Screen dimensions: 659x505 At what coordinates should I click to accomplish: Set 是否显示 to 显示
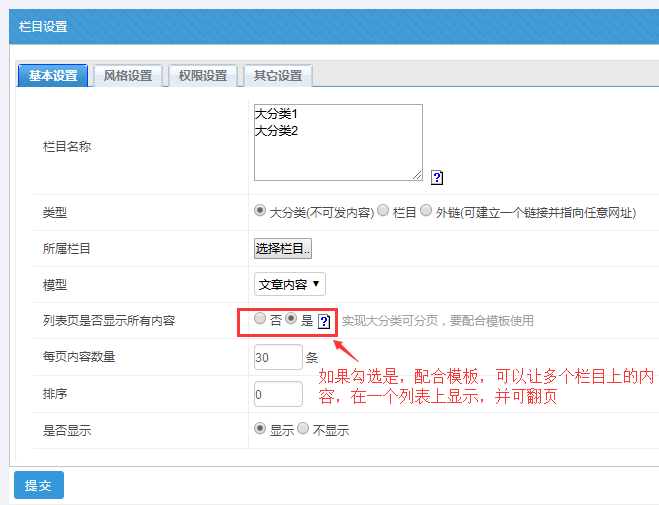coord(261,429)
